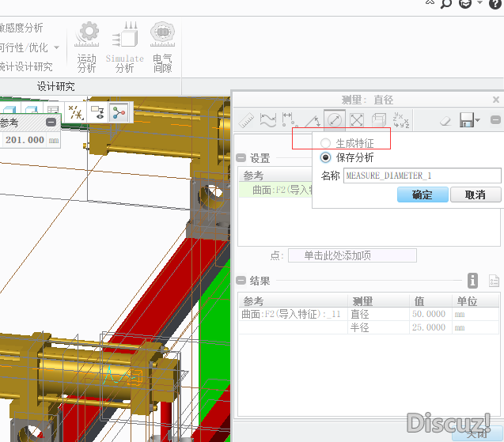
Task: Click the MEASURE_DIAMETER_1 name field
Action: coord(422,176)
